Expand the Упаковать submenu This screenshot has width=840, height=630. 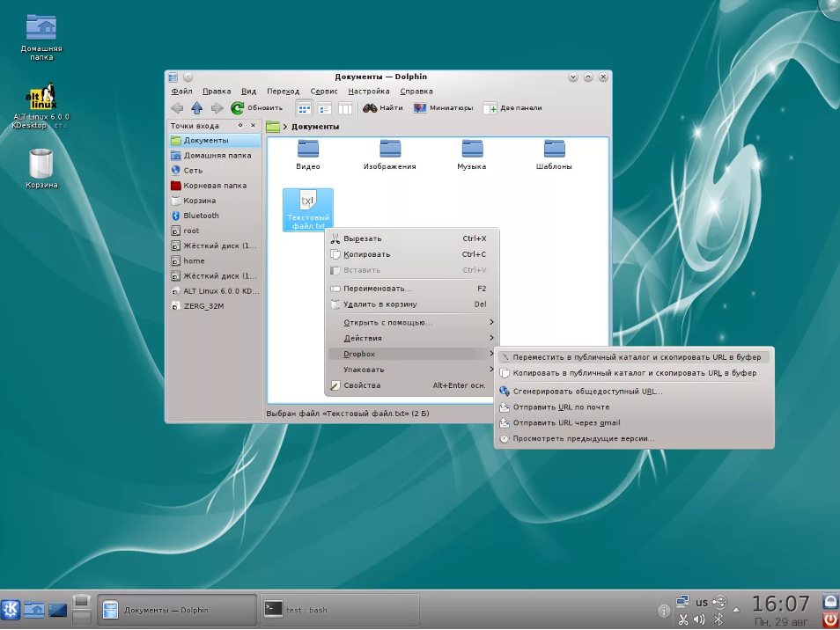point(411,370)
